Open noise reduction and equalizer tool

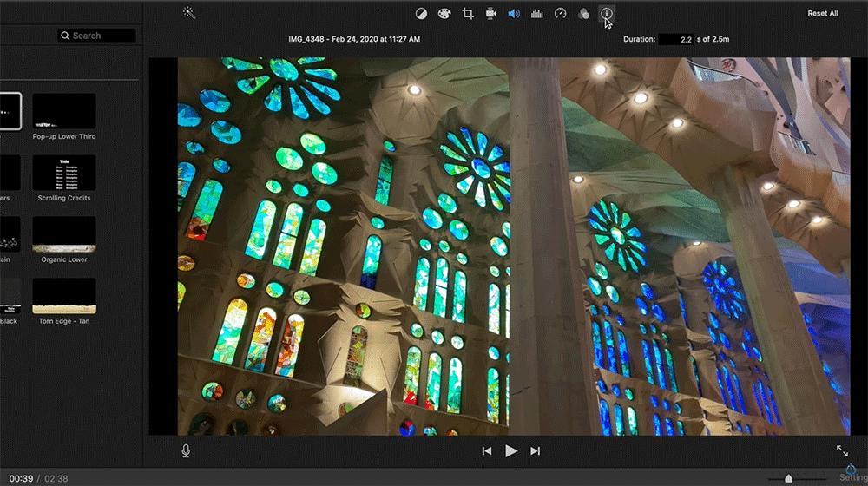click(x=537, y=14)
